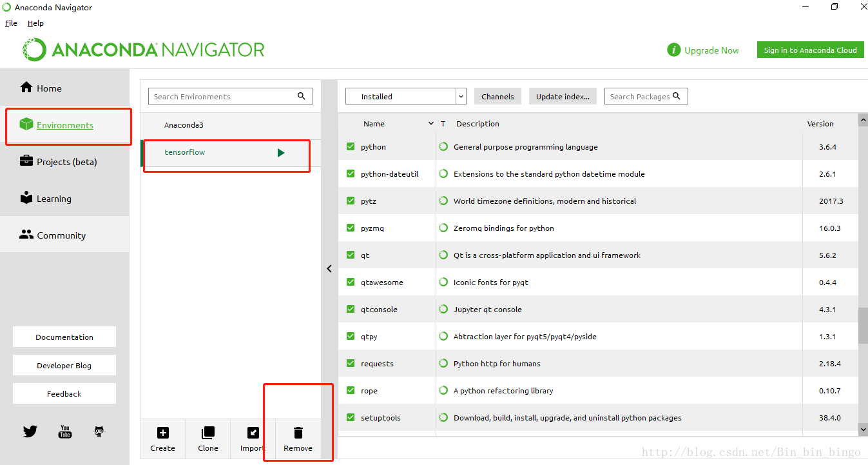Open the Help menu
The height and width of the screenshot is (465, 868).
coord(35,23)
